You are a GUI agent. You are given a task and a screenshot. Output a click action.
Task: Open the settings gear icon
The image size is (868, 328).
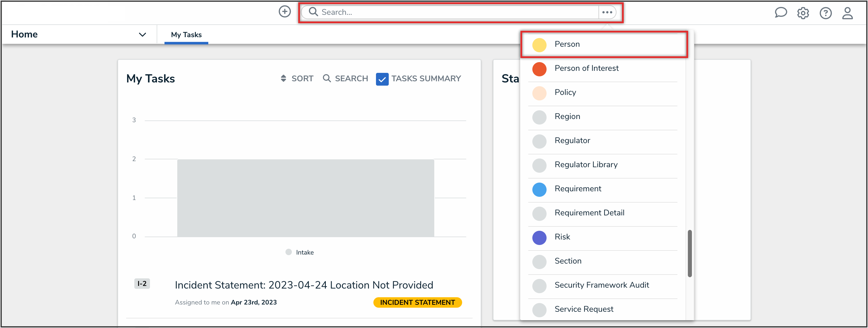tap(803, 13)
